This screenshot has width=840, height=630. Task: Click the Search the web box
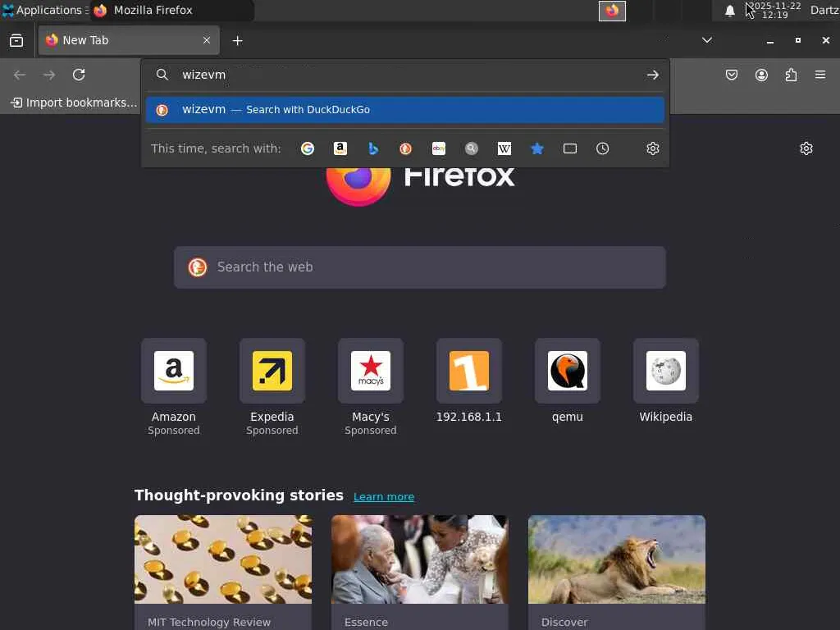[x=420, y=267]
